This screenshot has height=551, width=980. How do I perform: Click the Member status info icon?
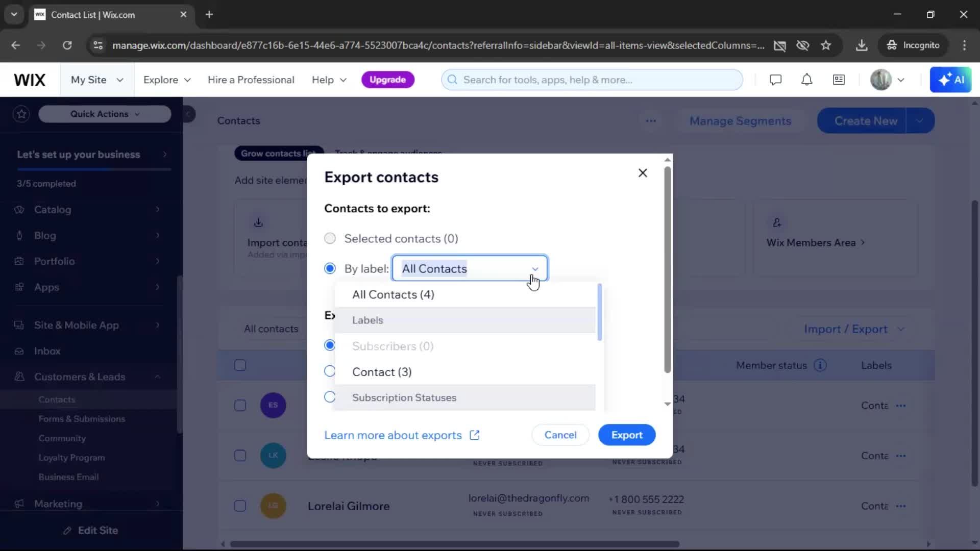820,365
